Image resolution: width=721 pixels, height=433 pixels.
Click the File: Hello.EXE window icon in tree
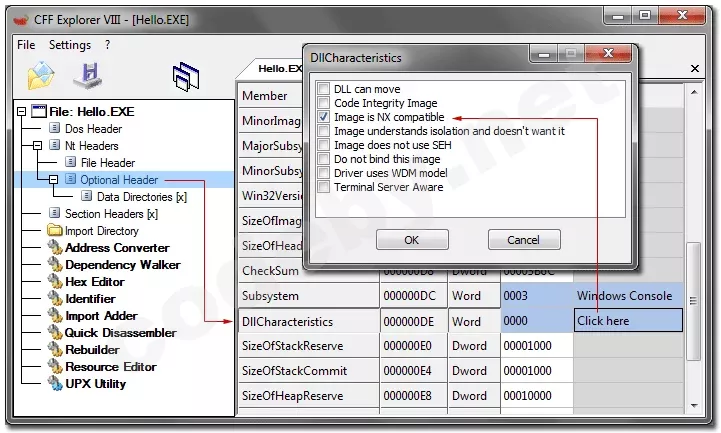pos(39,111)
